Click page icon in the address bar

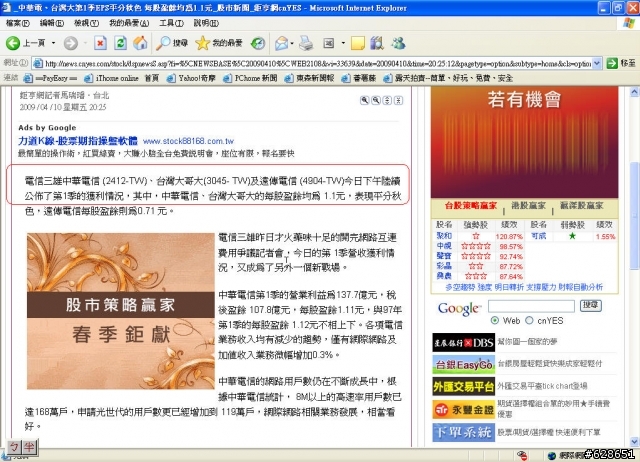coord(38,63)
